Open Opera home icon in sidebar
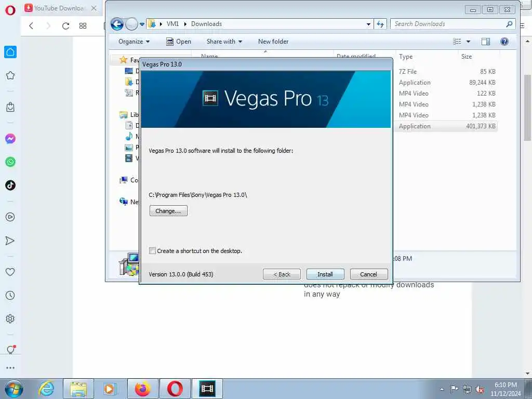 coord(10,52)
